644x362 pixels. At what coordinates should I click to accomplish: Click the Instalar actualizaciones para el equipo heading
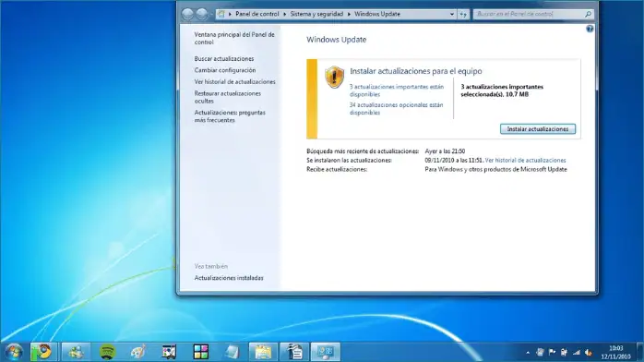[x=415, y=71]
